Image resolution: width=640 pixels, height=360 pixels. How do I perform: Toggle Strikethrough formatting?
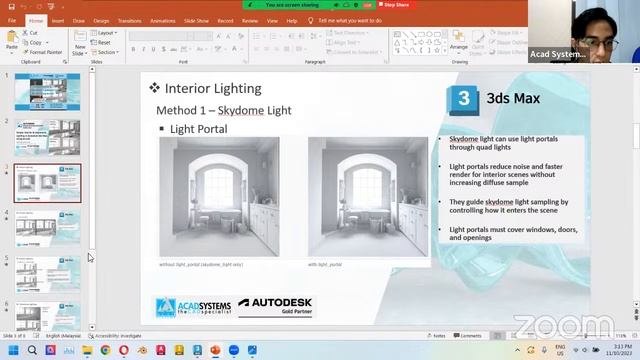[173, 49]
